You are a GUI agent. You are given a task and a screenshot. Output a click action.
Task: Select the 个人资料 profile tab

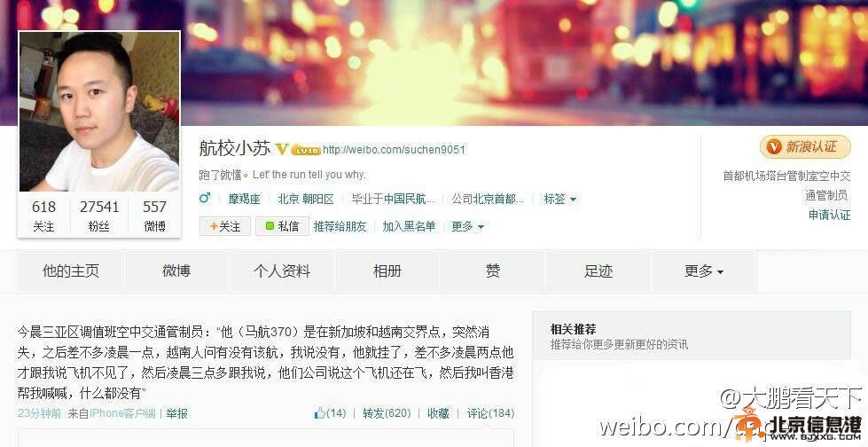[x=282, y=271]
